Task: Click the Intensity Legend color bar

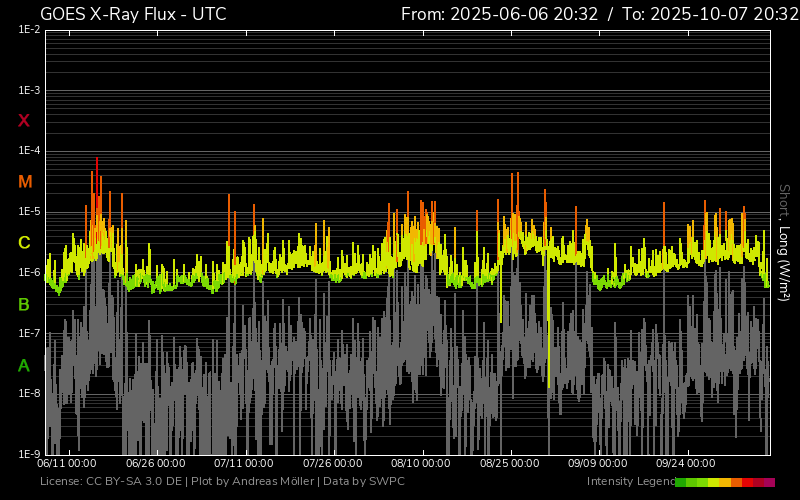Action: (x=724, y=482)
